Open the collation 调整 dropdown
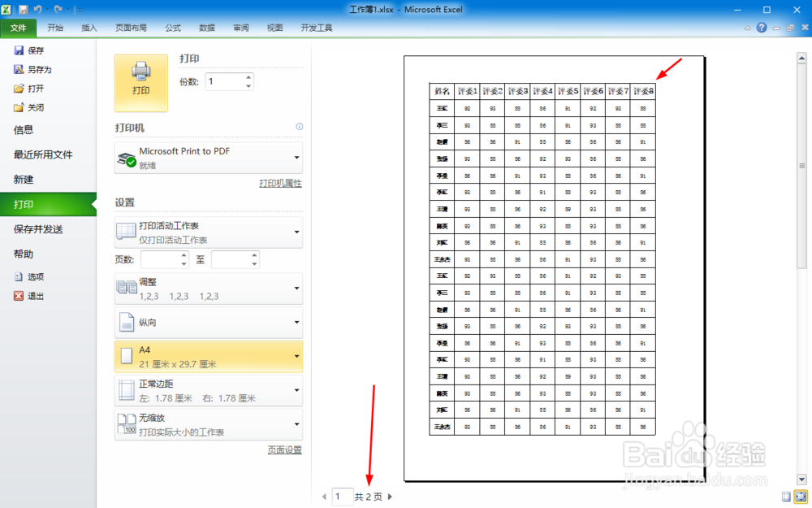Viewport: 812px width, 508px height. tap(209, 289)
